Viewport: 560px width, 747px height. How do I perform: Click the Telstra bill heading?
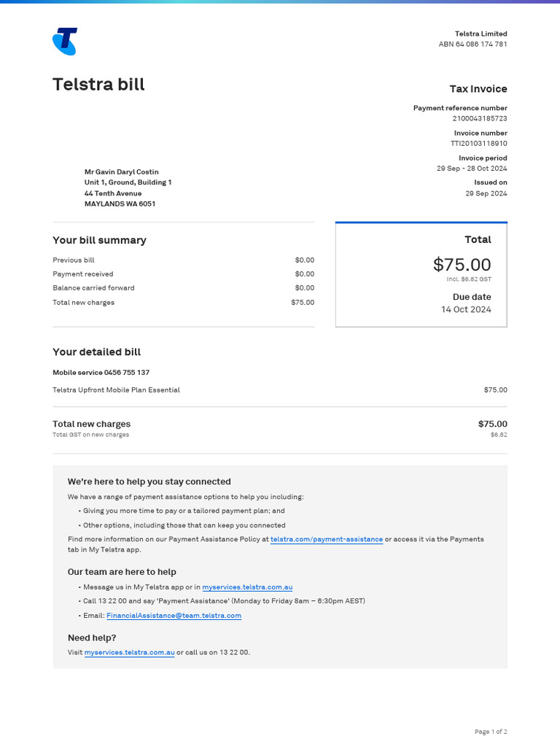[98, 85]
